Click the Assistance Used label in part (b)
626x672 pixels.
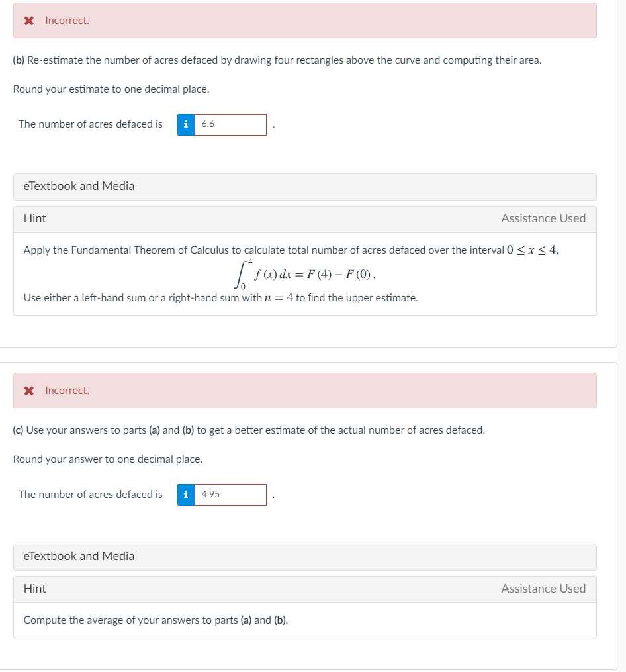pyautogui.click(x=543, y=218)
